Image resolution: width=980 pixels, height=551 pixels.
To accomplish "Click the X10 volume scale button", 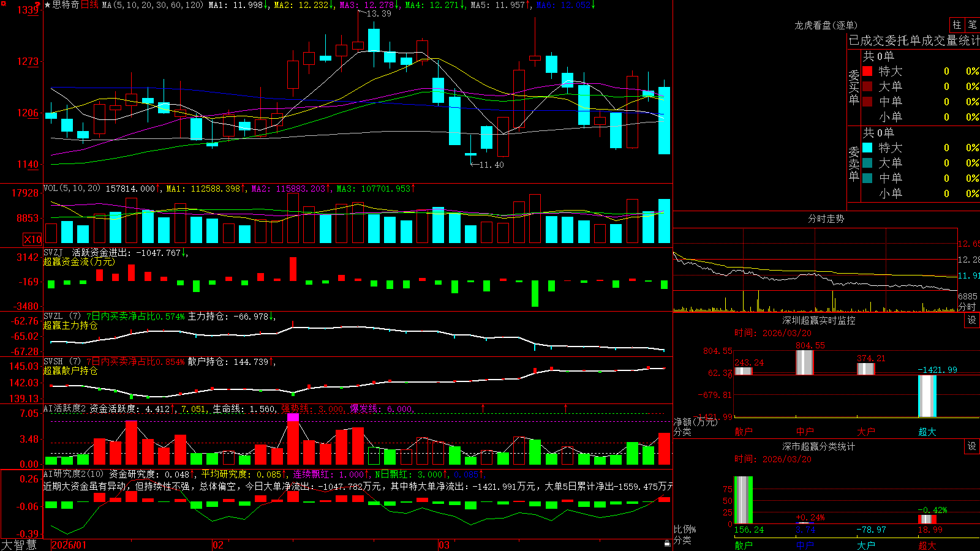I will coord(32,239).
